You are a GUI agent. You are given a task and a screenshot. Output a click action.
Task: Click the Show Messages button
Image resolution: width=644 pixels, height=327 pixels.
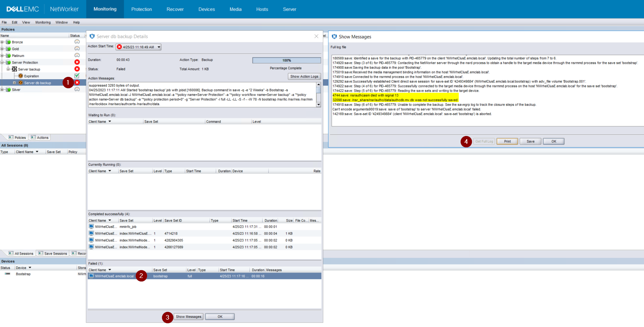(188, 317)
